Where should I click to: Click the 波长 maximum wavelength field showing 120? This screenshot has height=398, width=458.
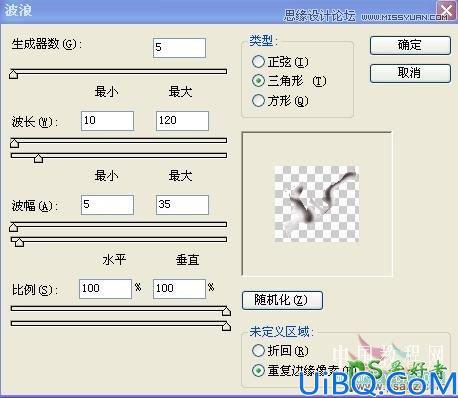[x=182, y=121]
